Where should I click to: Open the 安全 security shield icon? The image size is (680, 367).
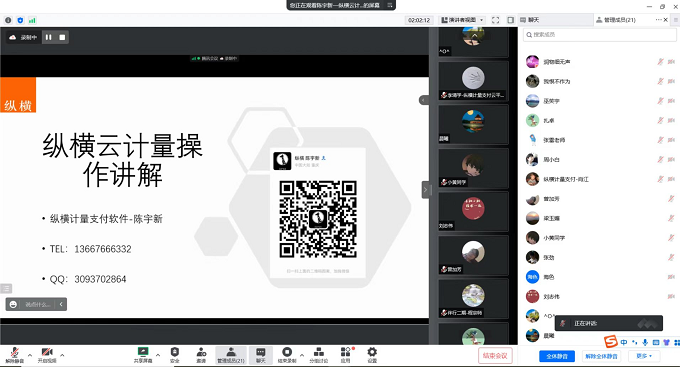click(x=175, y=354)
